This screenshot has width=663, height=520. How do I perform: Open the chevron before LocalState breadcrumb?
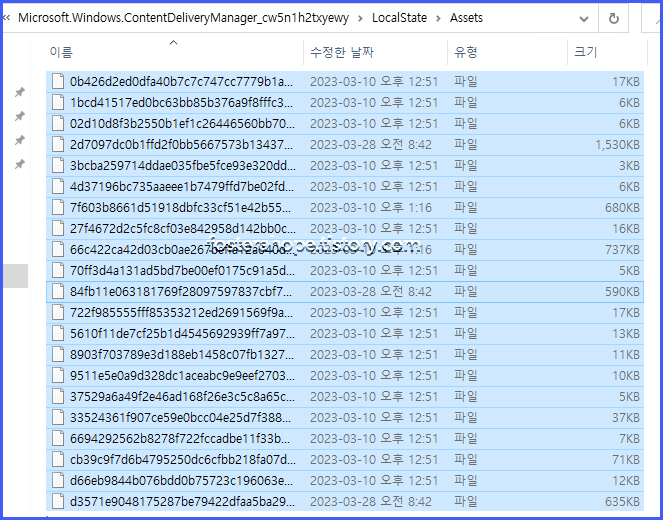[360, 18]
